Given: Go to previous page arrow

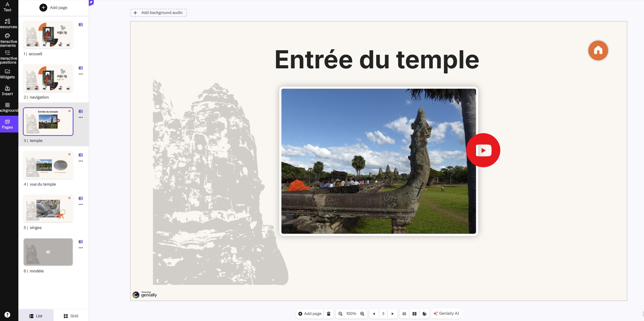Looking at the screenshot, I should pos(374,314).
